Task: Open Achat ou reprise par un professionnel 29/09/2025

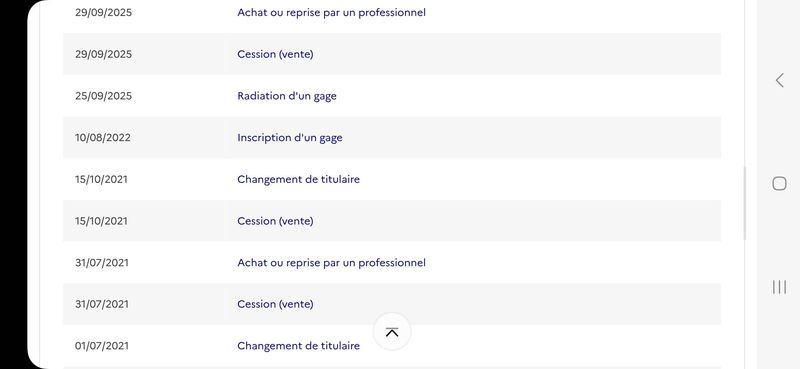Action: pyautogui.click(x=392, y=13)
